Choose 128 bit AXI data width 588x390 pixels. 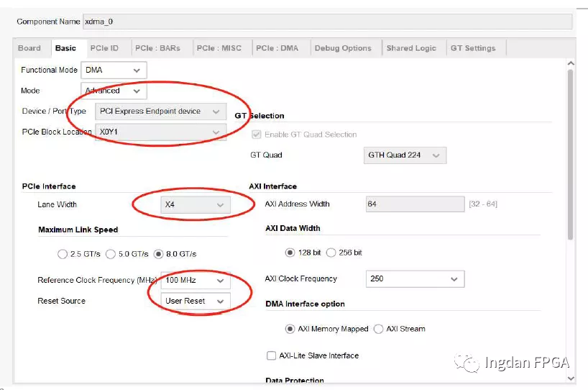click(290, 253)
